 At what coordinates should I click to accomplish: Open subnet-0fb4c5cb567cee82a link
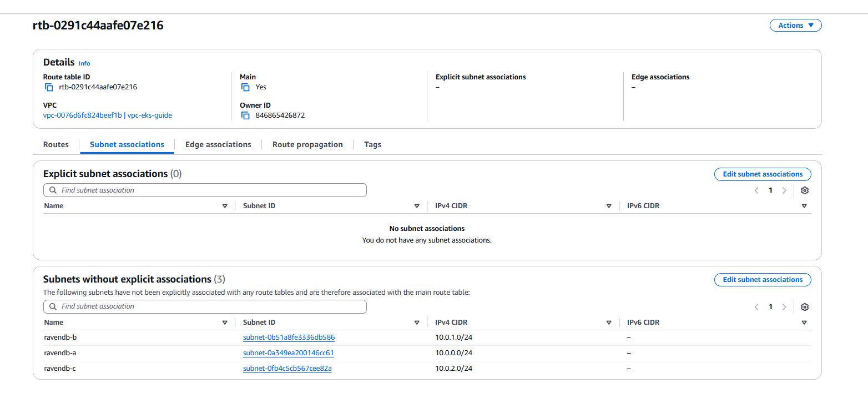(x=287, y=369)
